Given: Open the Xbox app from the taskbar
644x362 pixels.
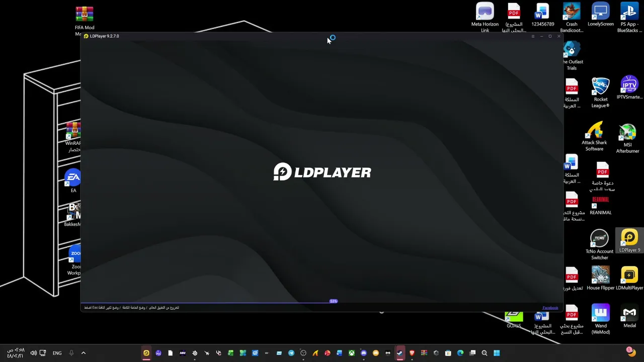Looking at the screenshot, I should click(x=352, y=353).
